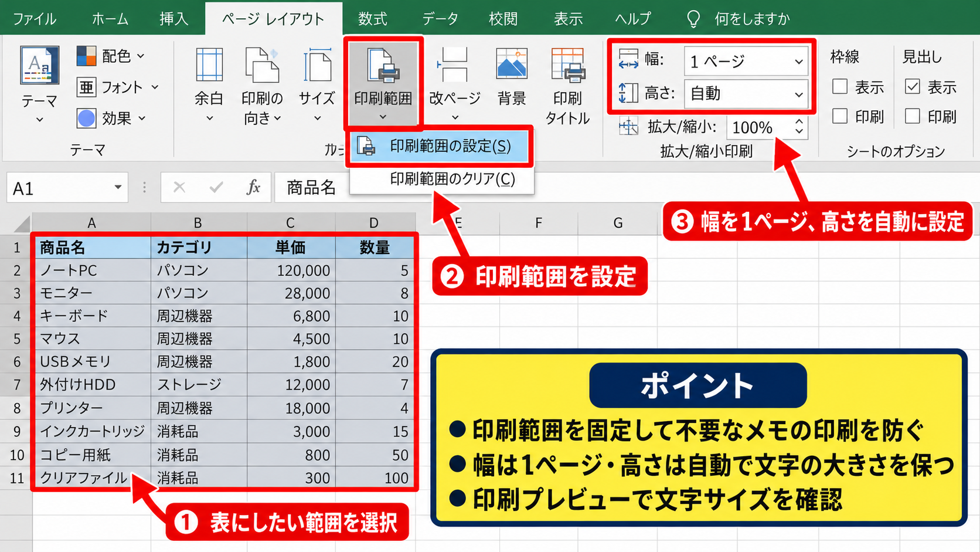Switch to the 数式 tab
Image resolution: width=980 pixels, height=552 pixels.
click(x=373, y=19)
